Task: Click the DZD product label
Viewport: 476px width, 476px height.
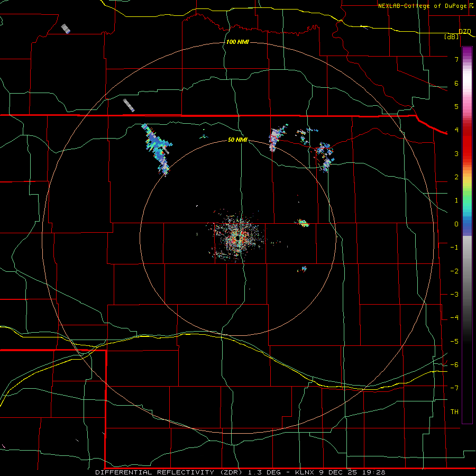Action: [465, 32]
